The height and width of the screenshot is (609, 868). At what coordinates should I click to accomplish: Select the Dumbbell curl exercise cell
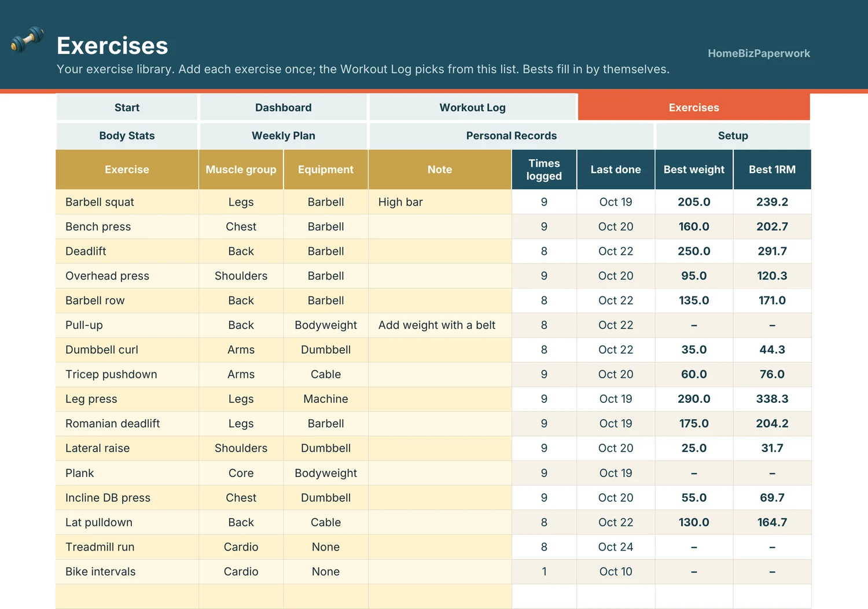[127, 350]
